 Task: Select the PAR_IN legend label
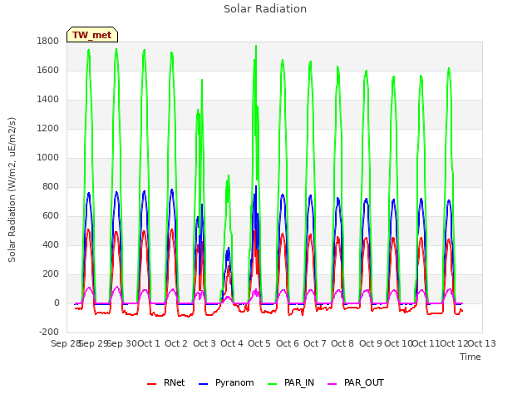pyautogui.click(x=299, y=382)
